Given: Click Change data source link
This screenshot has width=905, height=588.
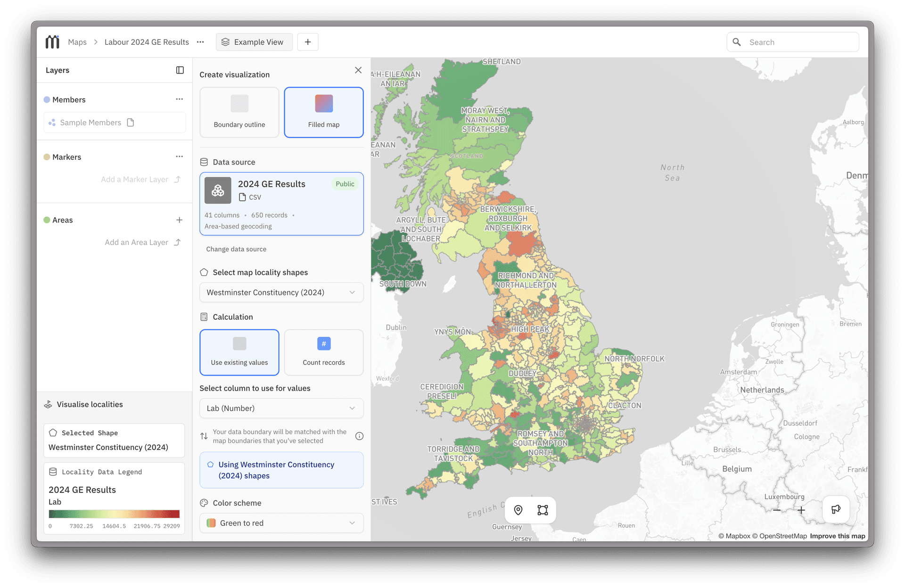Looking at the screenshot, I should point(236,249).
